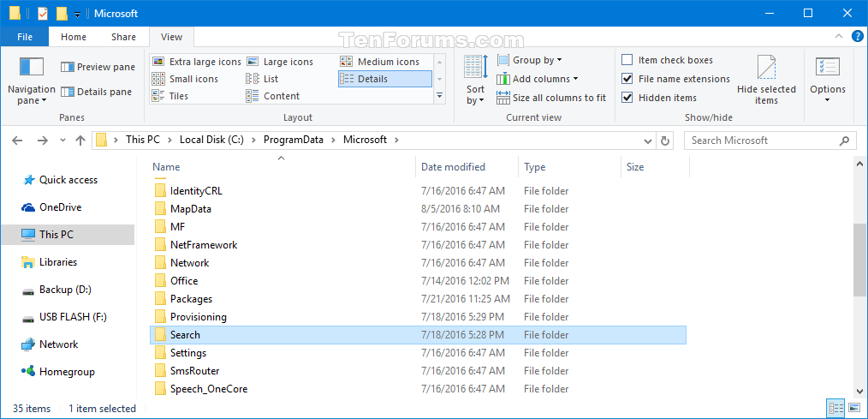Click Local Disk (C:) breadcrumb
The image size is (868, 419).
tap(211, 140)
